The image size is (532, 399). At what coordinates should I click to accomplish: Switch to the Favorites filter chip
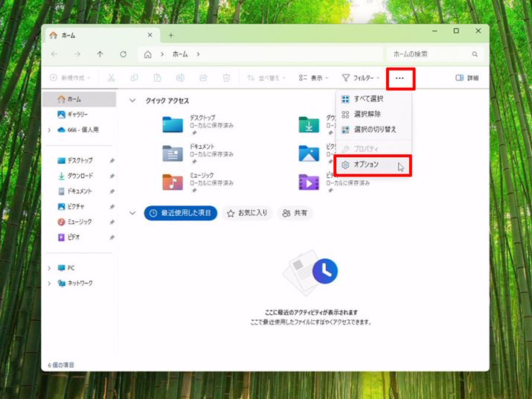(x=247, y=213)
